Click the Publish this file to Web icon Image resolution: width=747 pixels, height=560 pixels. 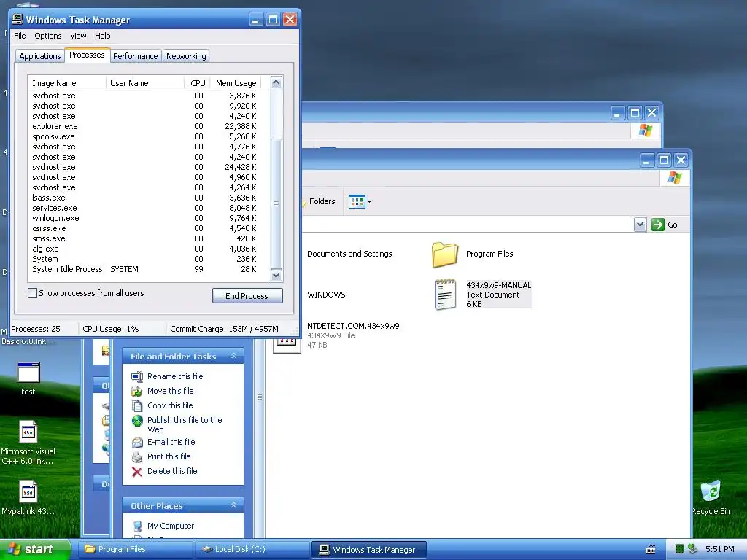point(137,421)
